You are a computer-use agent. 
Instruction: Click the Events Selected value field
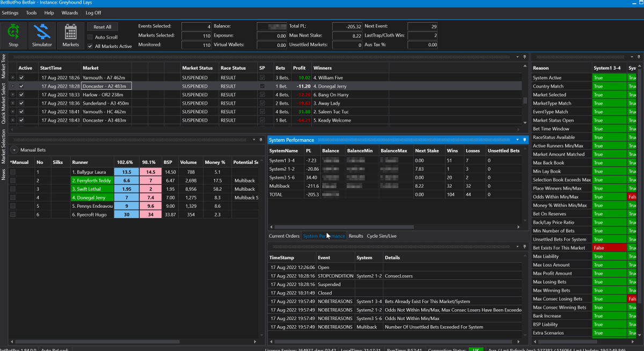point(197,26)
